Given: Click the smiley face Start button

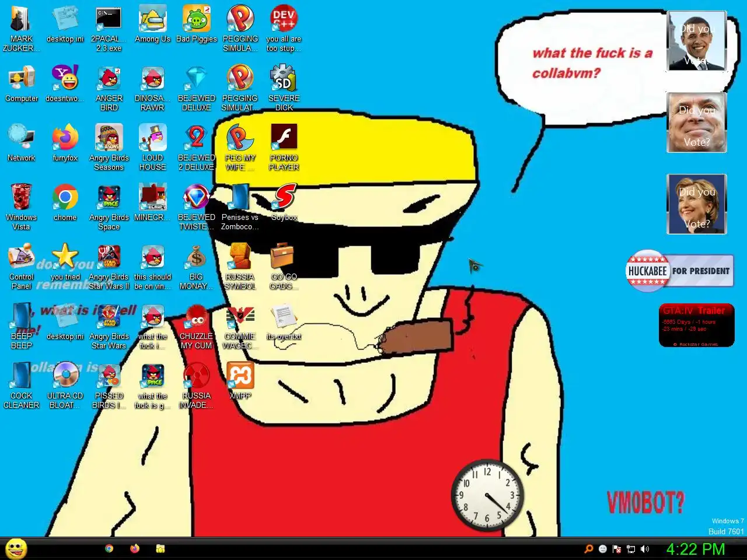Looking at the screenshot, I should point(16,548).
